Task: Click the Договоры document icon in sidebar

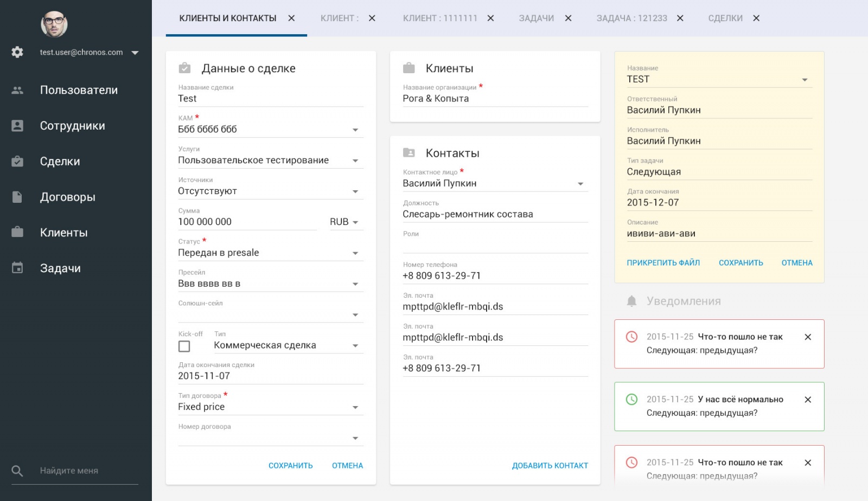Action: tap(17, 197)
